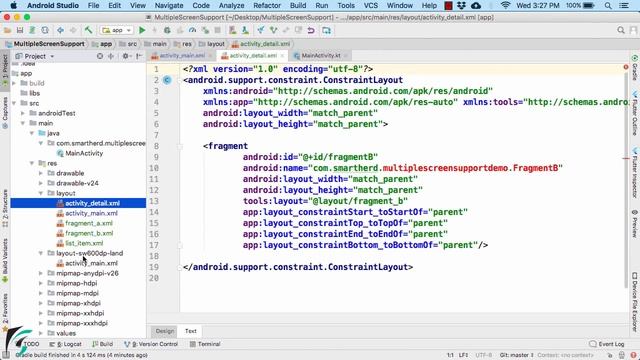Click the 'app' breadcrumb in navigation bar
This screenshot has width=640, height=360.
(x=102, y=44)
